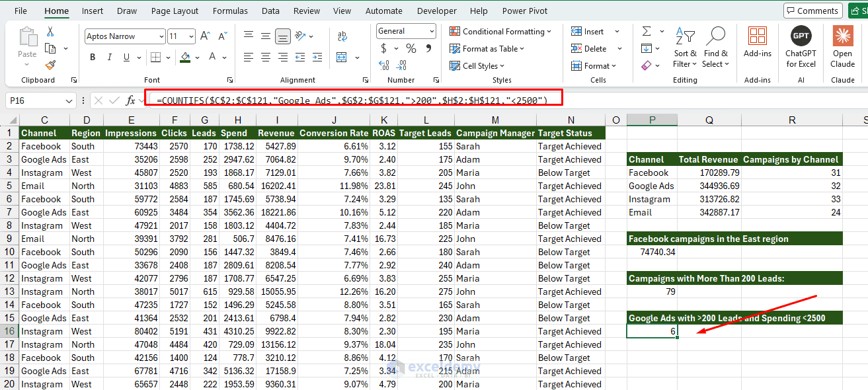Viewport: 868px width, 390px height.
Task: Open the Comments pane button
Action: 812,11
